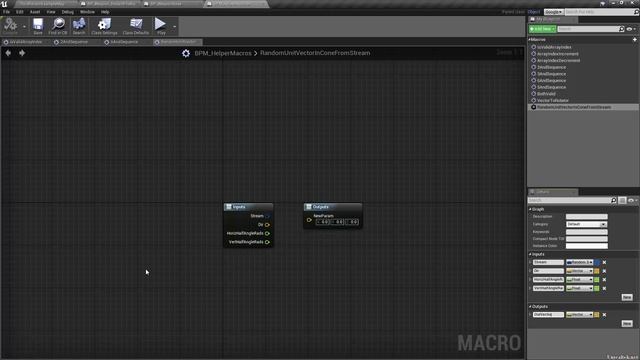Open the Category dropdown set to Default
Screen dimensions: 640x360
tap(587, 224)
